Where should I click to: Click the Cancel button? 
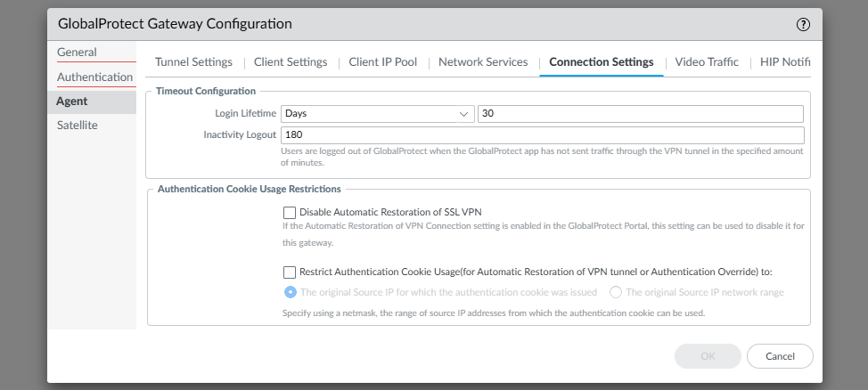pos(780,356)
